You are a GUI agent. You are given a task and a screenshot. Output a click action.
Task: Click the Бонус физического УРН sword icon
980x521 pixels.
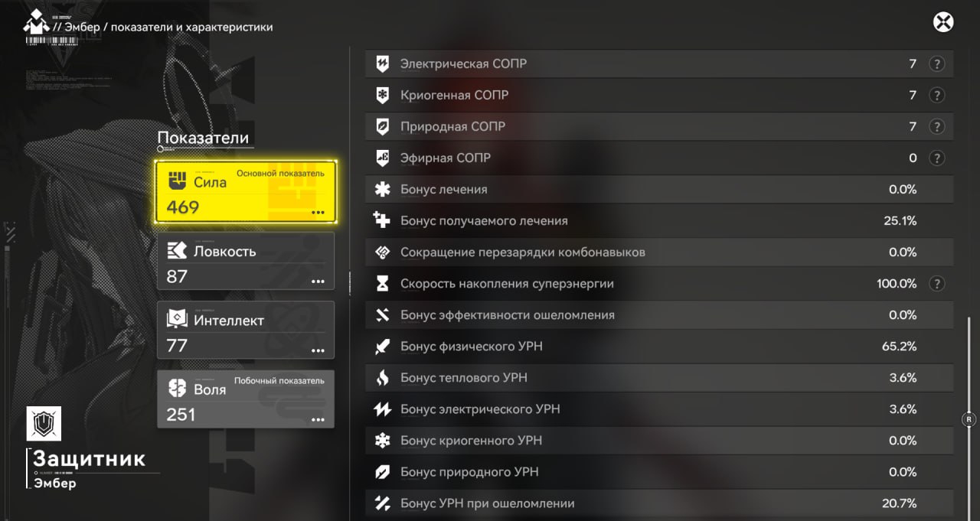382,347
